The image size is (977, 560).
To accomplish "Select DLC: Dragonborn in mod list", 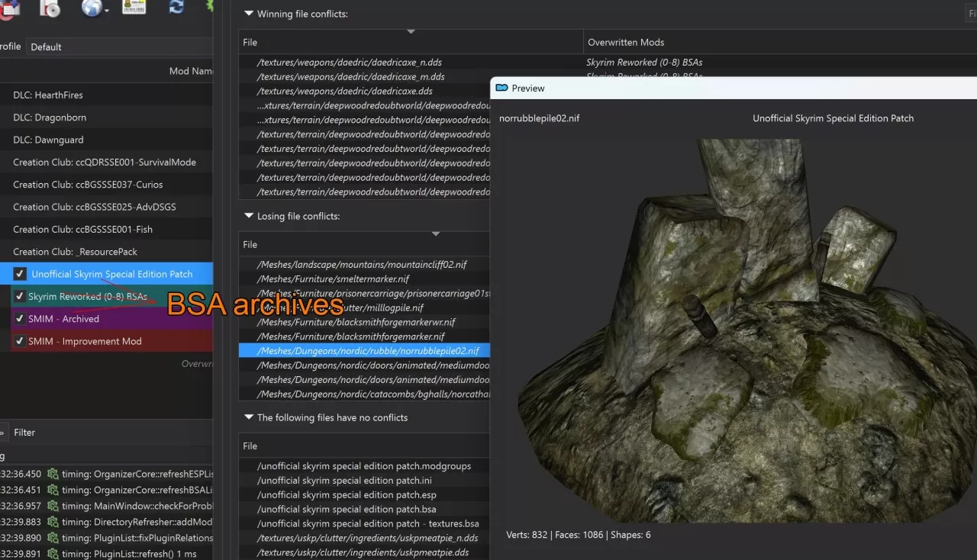I will 107,117.
